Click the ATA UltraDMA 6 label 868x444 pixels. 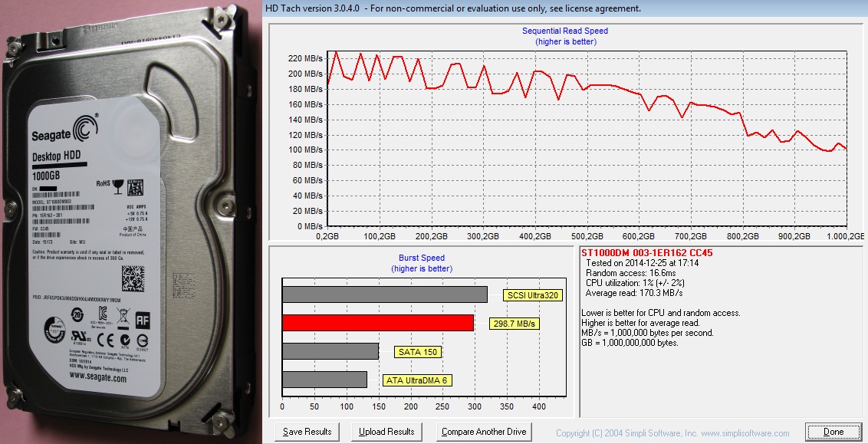tap(416, 380)
